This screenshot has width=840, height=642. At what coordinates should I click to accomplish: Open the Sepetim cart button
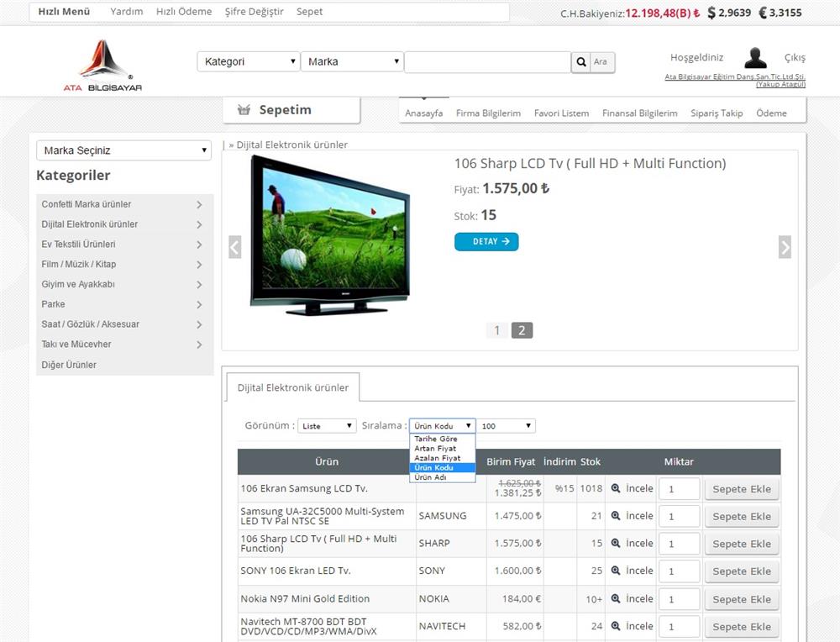pos(291,110)
